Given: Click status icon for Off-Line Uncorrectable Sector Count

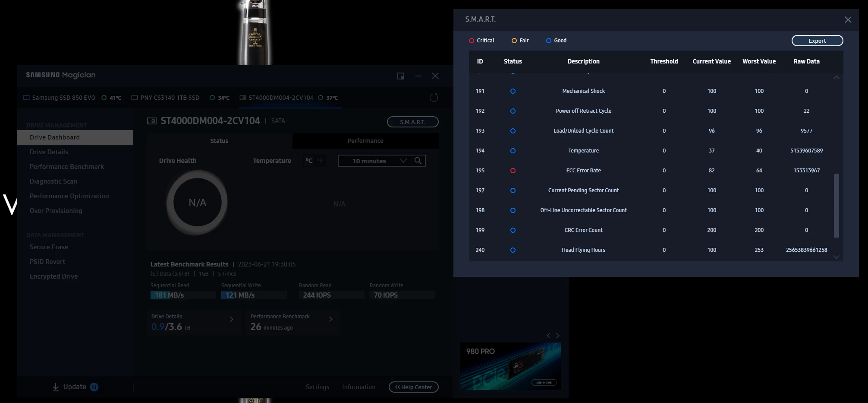Looking at the screenshot, I should click(513, 210).
